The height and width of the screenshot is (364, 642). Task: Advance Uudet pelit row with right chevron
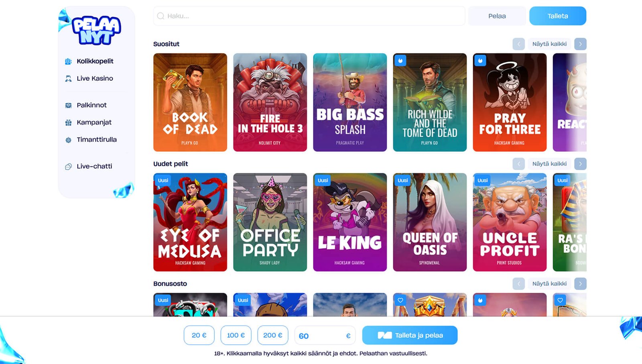pyautogui.click(x=580, y=164)
